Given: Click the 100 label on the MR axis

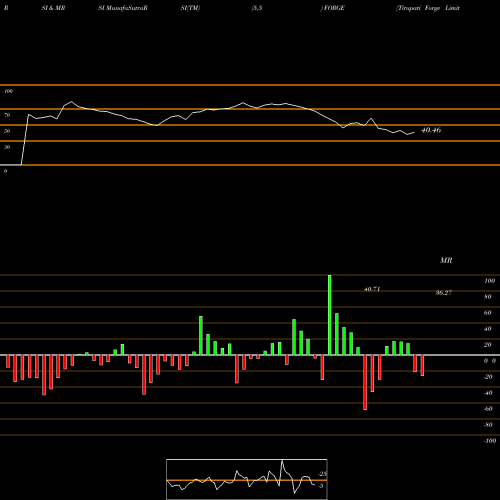Looking at the screenshot, I should [490, 281].
